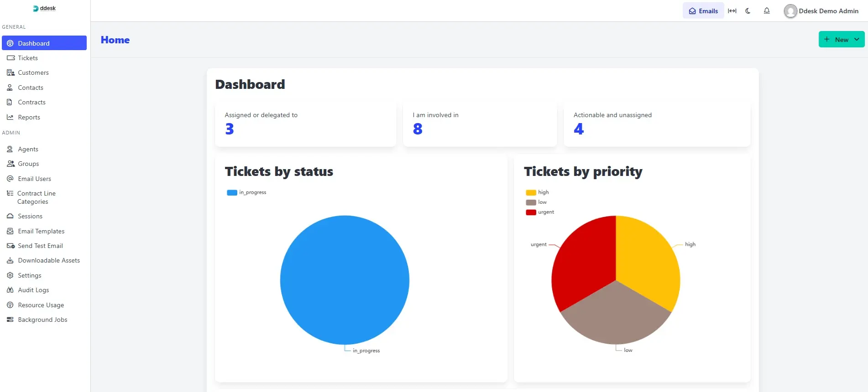Click the Downloadable Assets download icon
868x392 pixels.
point(10,260)
